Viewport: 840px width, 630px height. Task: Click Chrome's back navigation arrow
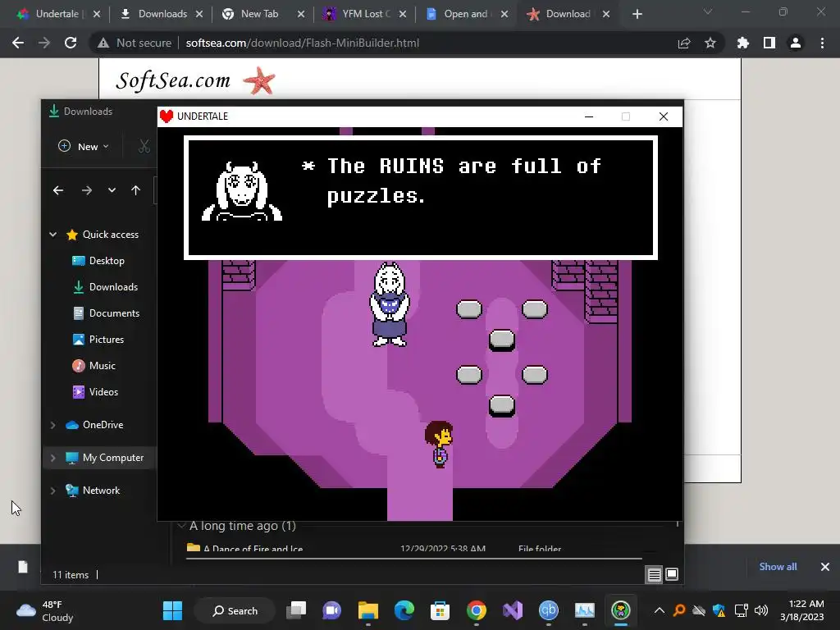(x=18, y=43)
